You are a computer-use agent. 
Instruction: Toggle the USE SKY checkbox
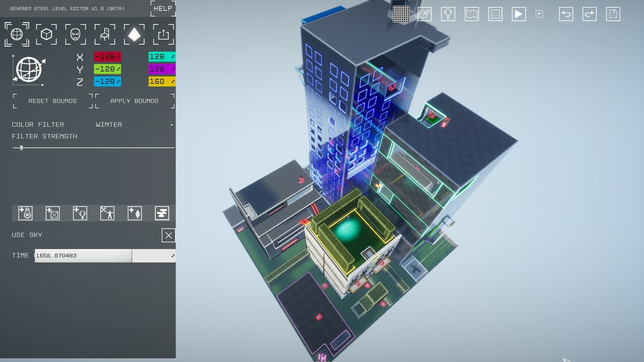tap(169, 235)
